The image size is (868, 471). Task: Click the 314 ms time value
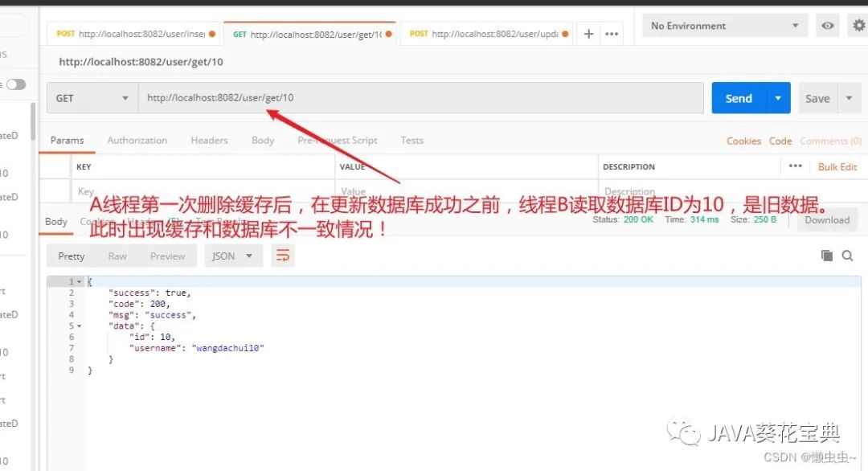tap(704, 219)
